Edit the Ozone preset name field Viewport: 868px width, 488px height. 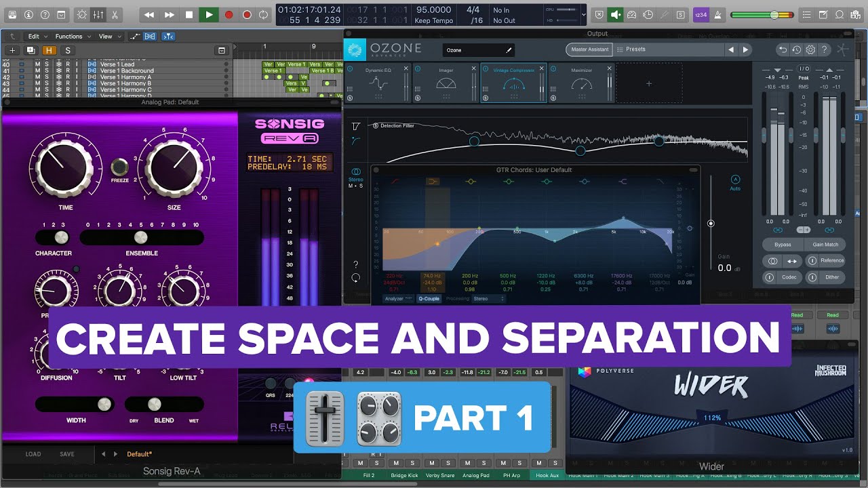tap(479, 50)
